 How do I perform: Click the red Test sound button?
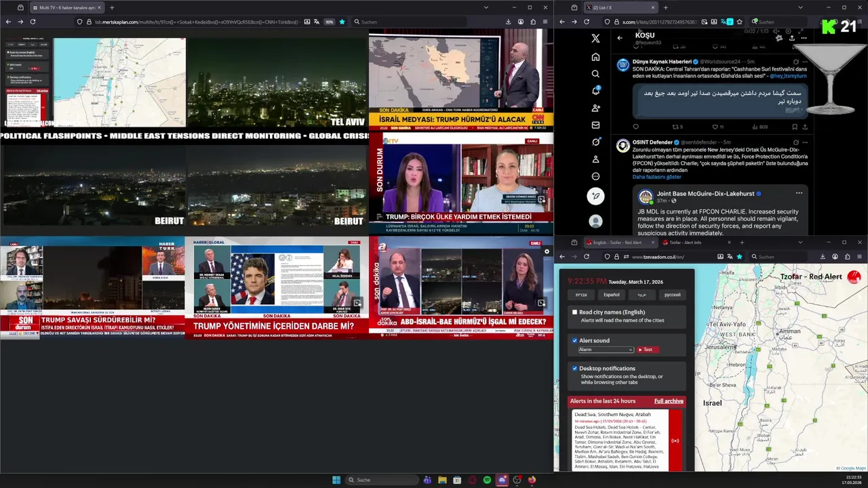tap(647, 350)
